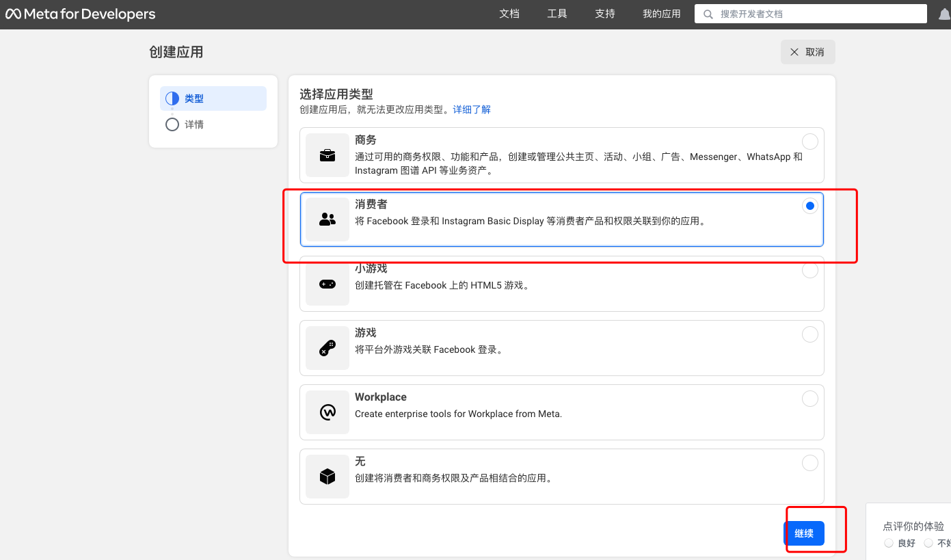Open 我的应用 in top navigation

661,14
